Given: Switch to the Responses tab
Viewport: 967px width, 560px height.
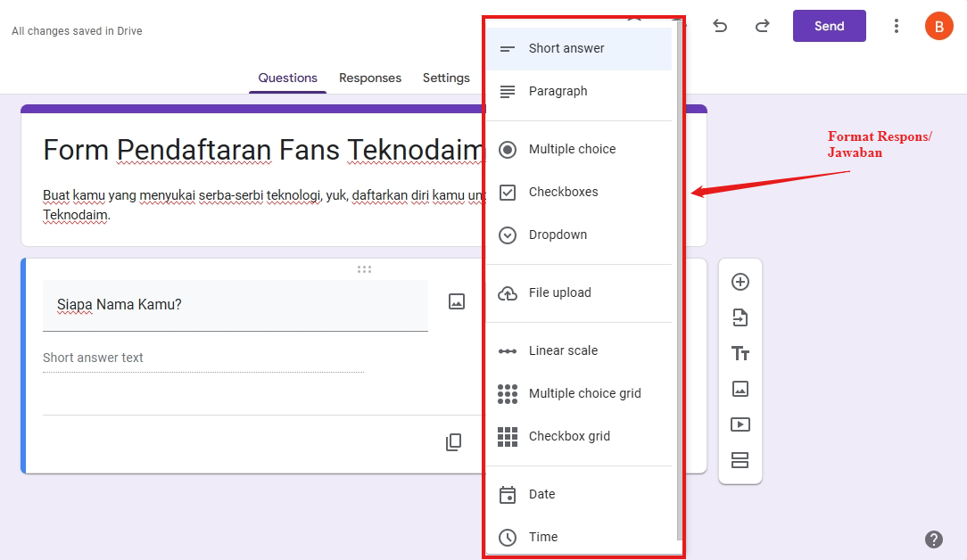Looking at the screenshot, I should (370, 78).
